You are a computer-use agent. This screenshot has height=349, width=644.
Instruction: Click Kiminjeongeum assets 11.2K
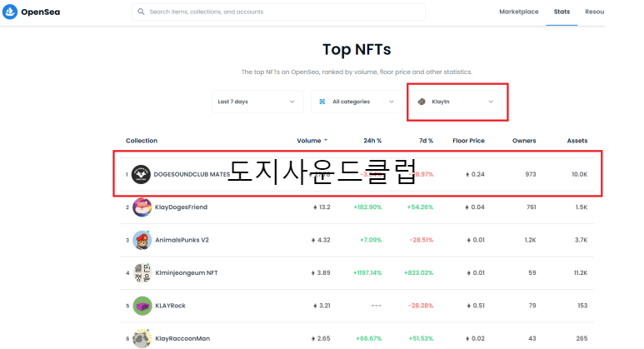(581, 272)
